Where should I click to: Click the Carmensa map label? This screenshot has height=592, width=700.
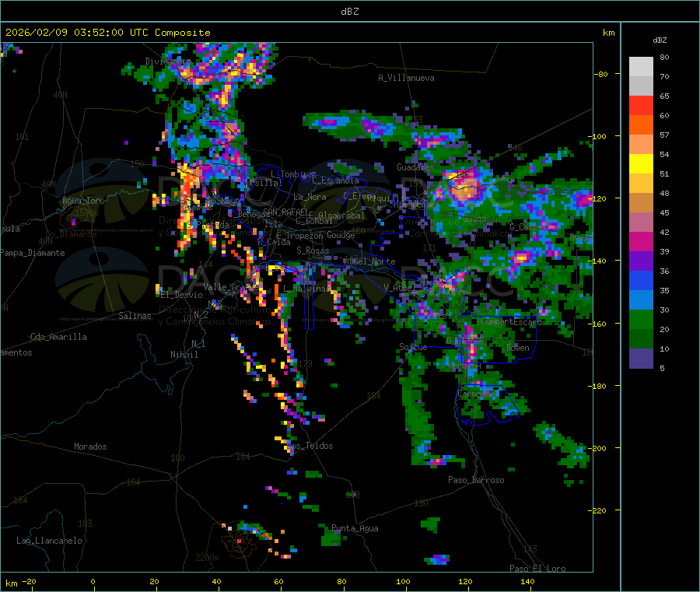(x=476, y=394)
